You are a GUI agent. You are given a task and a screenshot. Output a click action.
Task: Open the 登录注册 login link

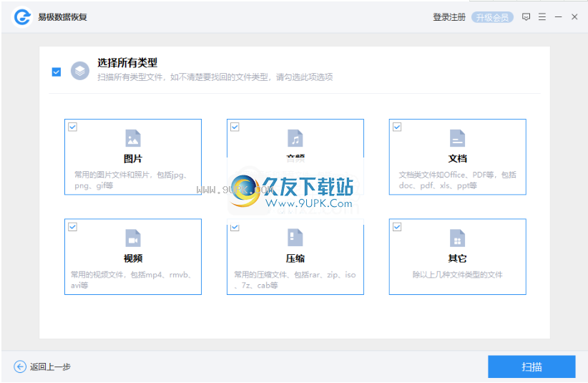tap(449, 17)
